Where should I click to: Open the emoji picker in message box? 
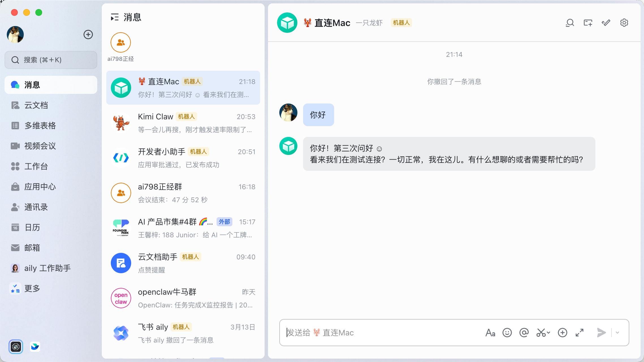point(507,333)
